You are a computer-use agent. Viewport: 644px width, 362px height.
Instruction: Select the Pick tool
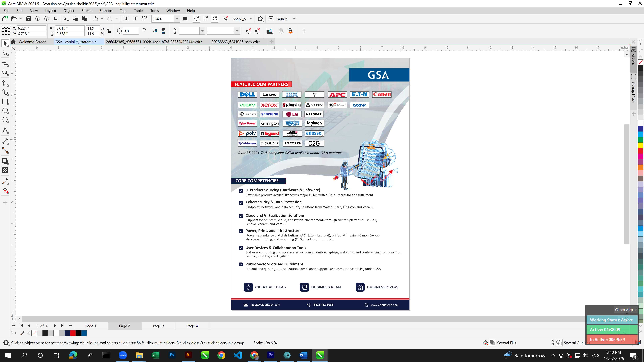click(x=5, y=43)
